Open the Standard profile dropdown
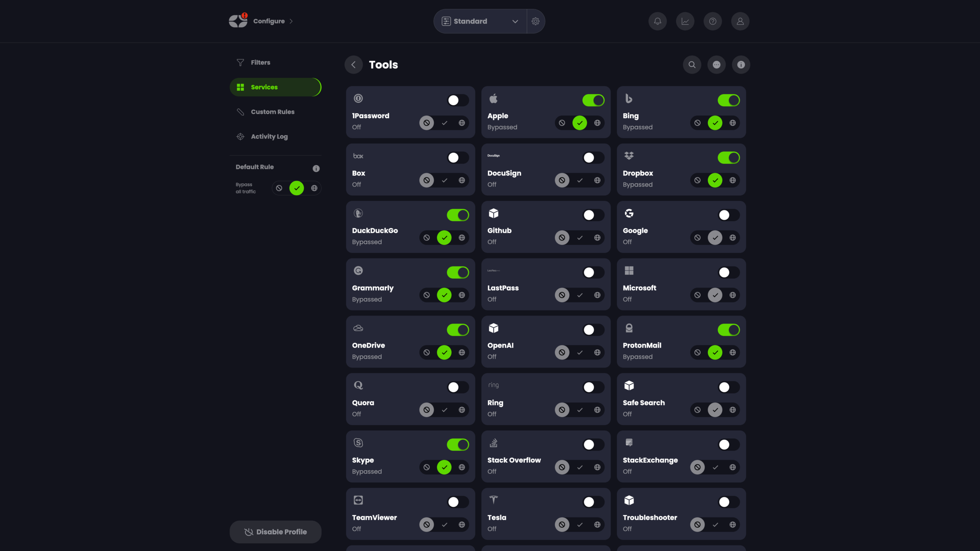 480,21
